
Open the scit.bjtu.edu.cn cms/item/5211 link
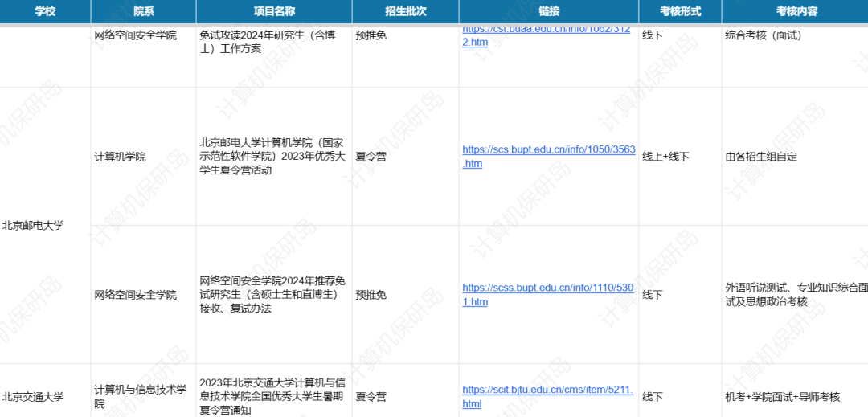[547, 397]
